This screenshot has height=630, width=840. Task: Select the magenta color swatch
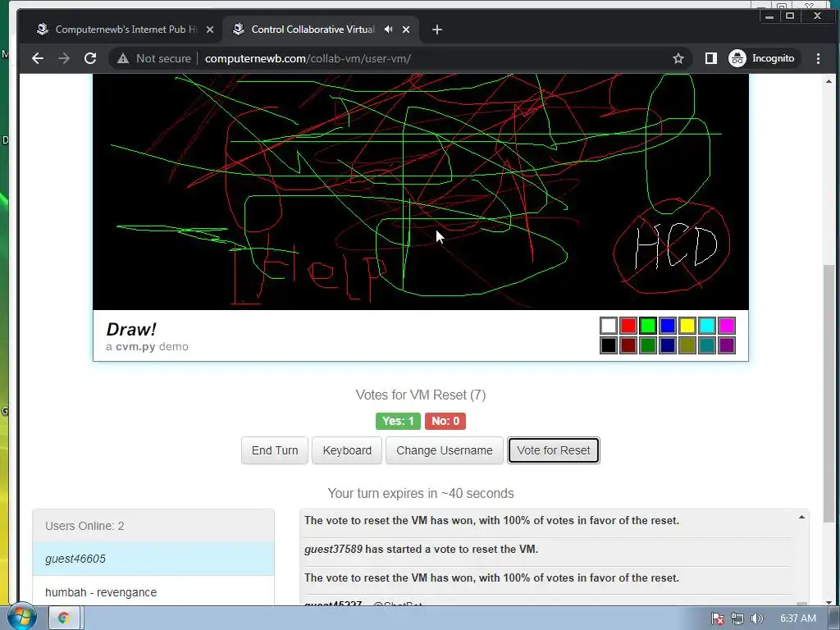tap(727, 326)
